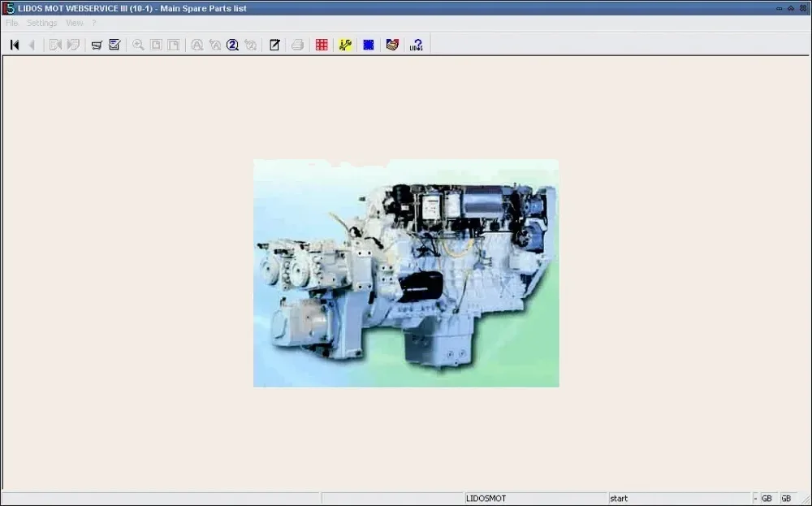
Task: Click the first grayed page-fit icon
Action: coord(156,45)
